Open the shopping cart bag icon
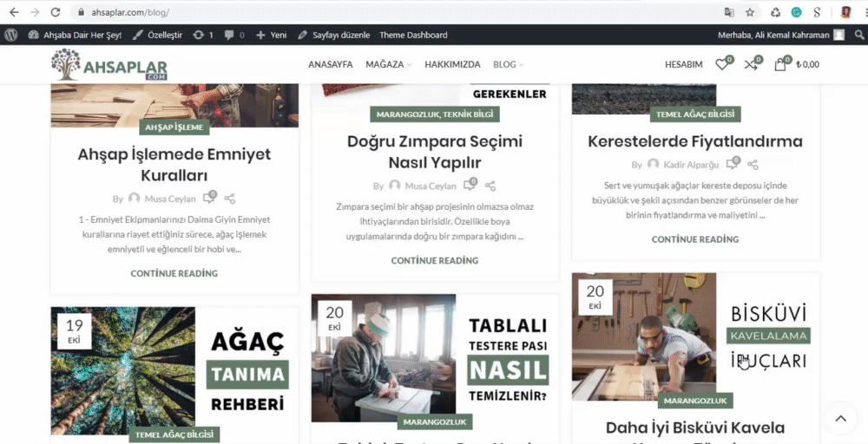 pyautogui.click(x=780, y=64)
